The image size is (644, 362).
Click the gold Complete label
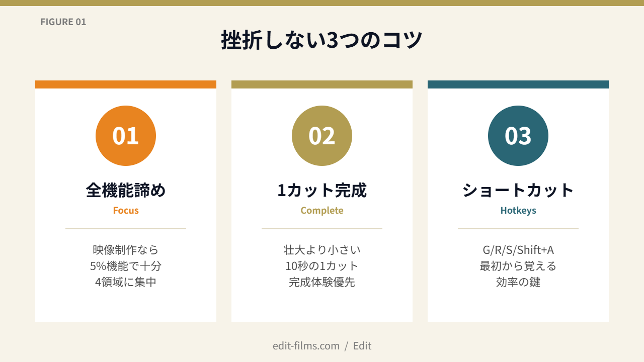322,211
